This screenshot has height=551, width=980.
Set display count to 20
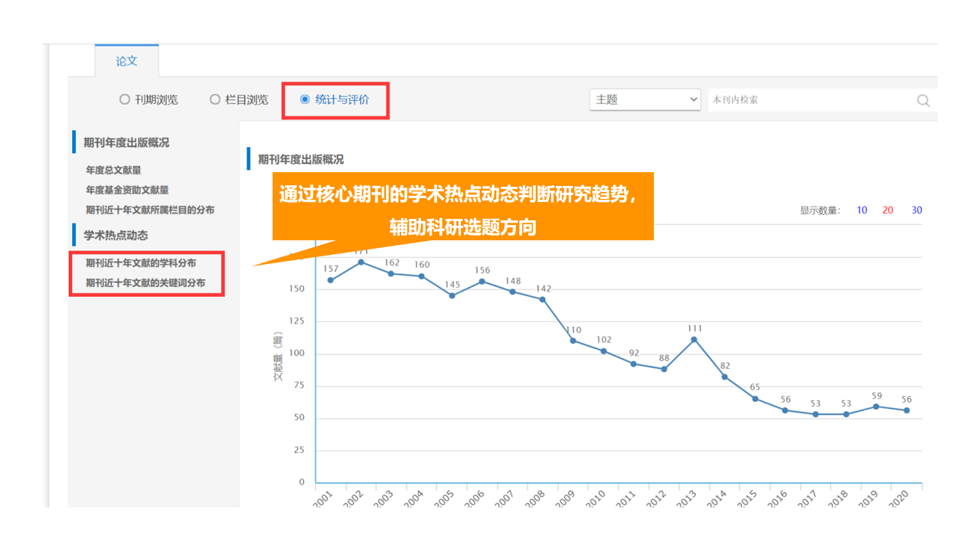(x=888, y=210)
